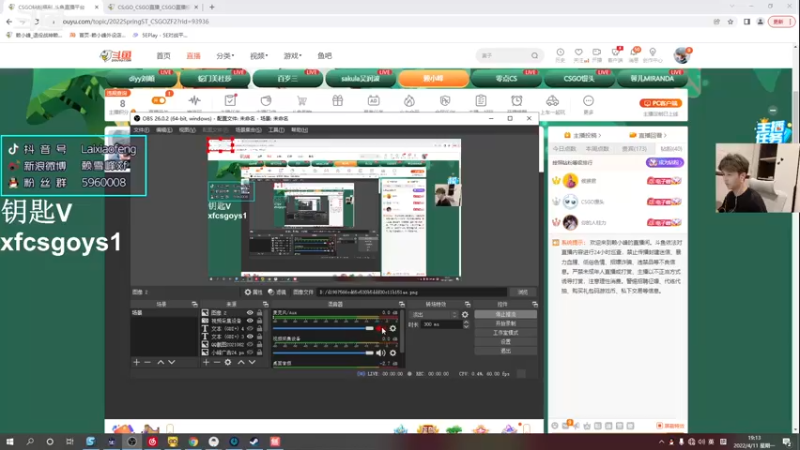The width and height of the screenshot is (800, 450).
Task: Move the scene down in OBS Scenes panel
Action: click(x=172, y=362)
